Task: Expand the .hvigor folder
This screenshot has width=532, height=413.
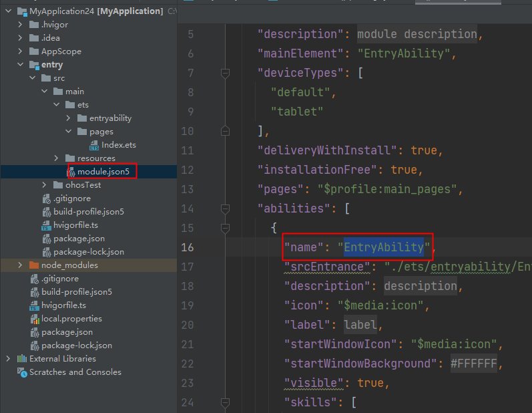Action: pyautogui.click(x=20, y=25)
